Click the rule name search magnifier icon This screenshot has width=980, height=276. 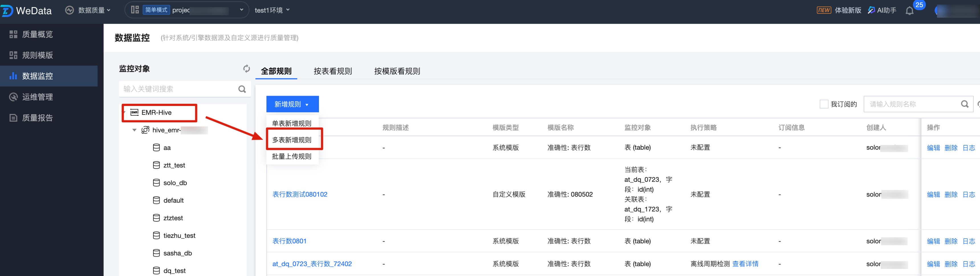(x=964, y=104)
